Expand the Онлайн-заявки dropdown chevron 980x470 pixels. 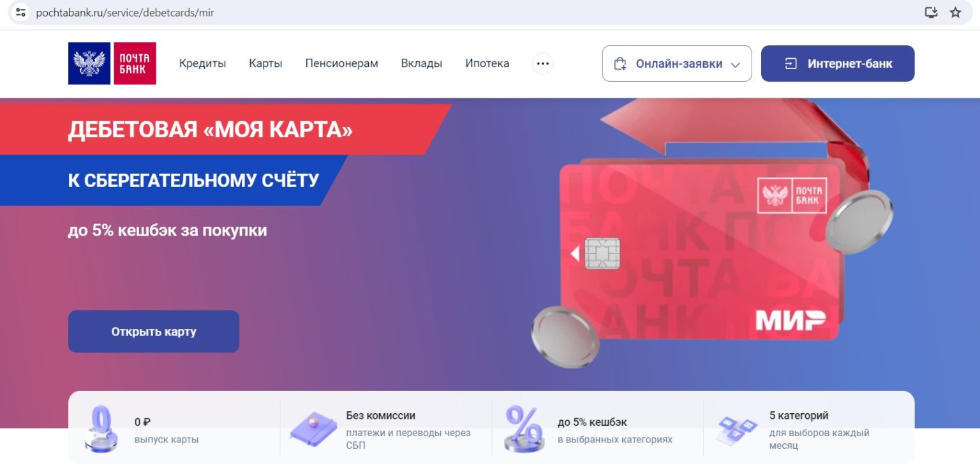[x=735, y=64]
